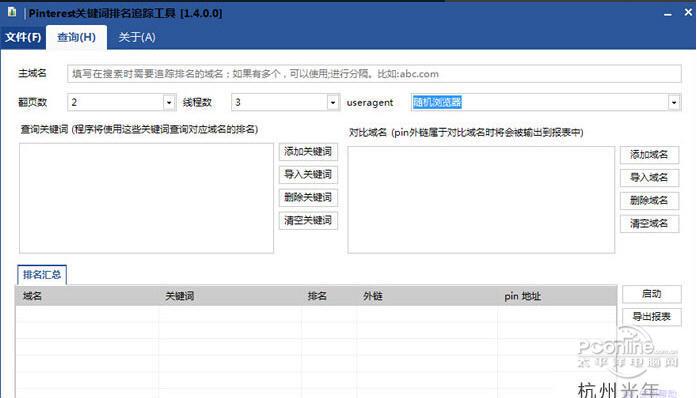Click the 清空域名 button
The width and height of the screenshot is (697, 398).
649,224
